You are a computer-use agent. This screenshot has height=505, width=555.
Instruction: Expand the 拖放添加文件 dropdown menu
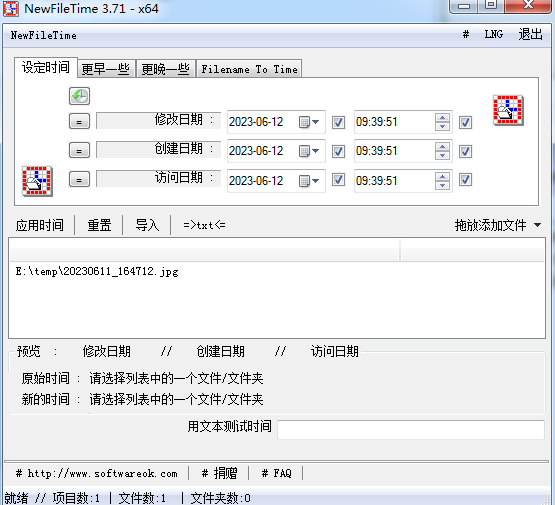pyautogui.click(x=538, y=225)
